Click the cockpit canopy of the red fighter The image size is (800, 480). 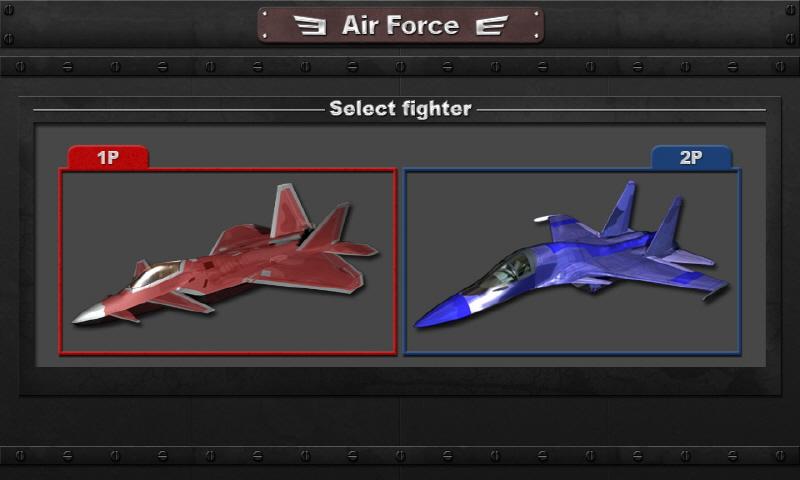(157, 273)
